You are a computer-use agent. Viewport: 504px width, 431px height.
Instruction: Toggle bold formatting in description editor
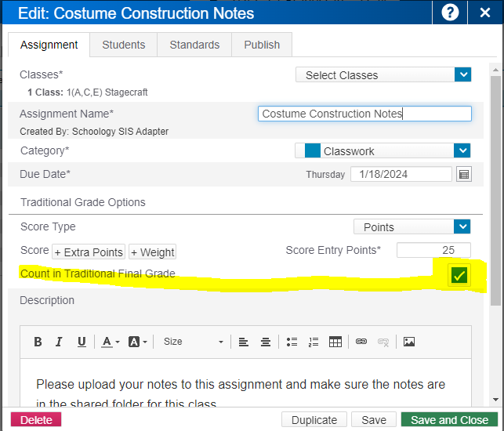(x=38, y=342)
